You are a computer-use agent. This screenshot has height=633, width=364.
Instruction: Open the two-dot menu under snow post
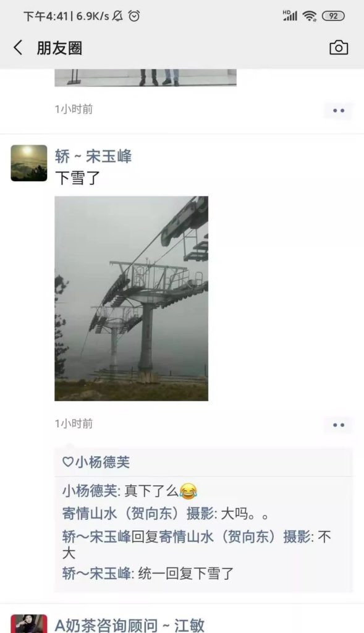338,425
